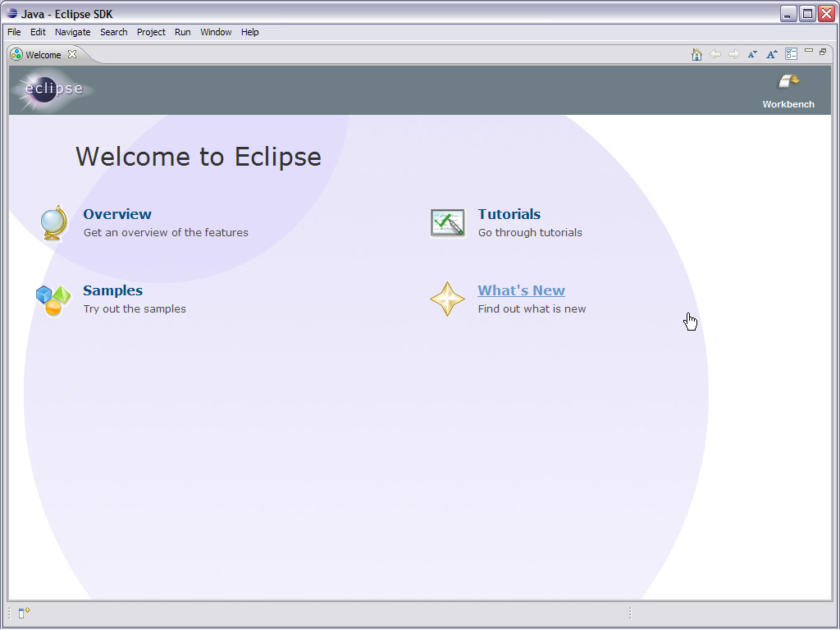Screen dimensions: 840x630
Task: Open the Overview globe icon
Action: [54, 223]
